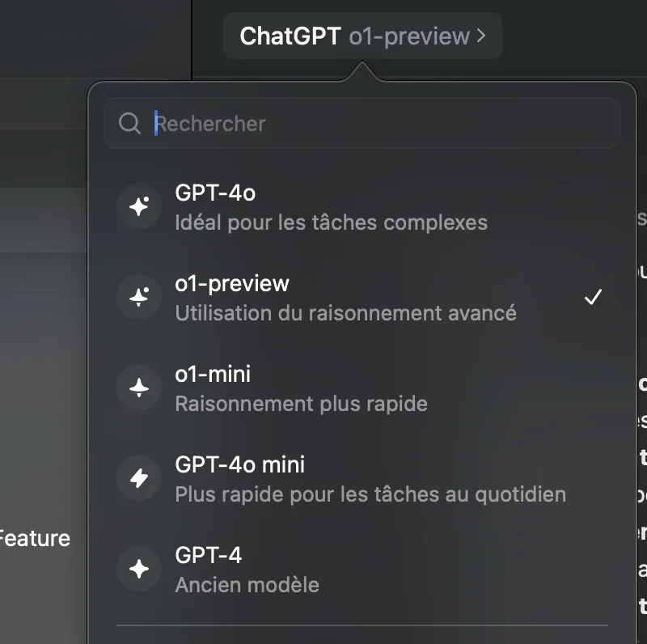Click the GPT-4o sparkle icon
The height and width of the screenshot is (644, 647).
pos(139,206)
